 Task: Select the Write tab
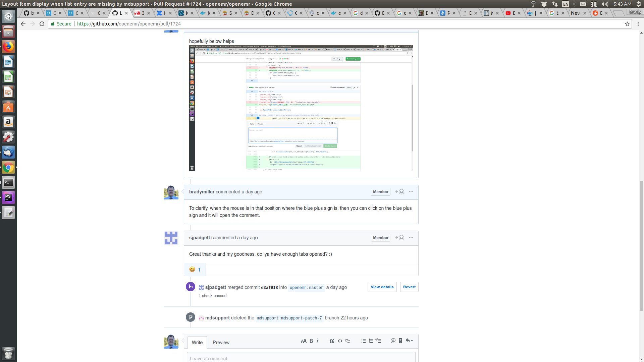pyautogui.click(x=197, y=342)
